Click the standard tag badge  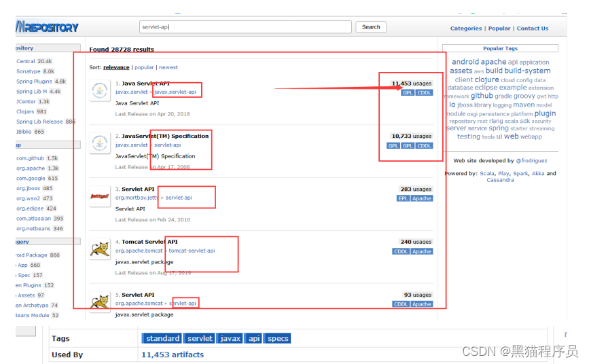pos(162,338)
